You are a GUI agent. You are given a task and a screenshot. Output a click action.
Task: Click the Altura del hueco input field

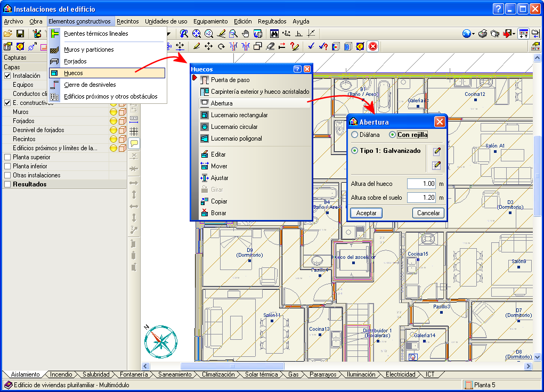tap(421, 184)
